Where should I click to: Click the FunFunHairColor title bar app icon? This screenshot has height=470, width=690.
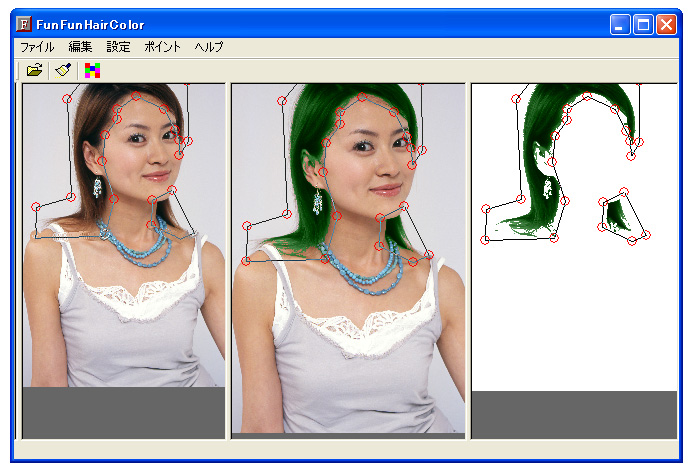point(24,24)
